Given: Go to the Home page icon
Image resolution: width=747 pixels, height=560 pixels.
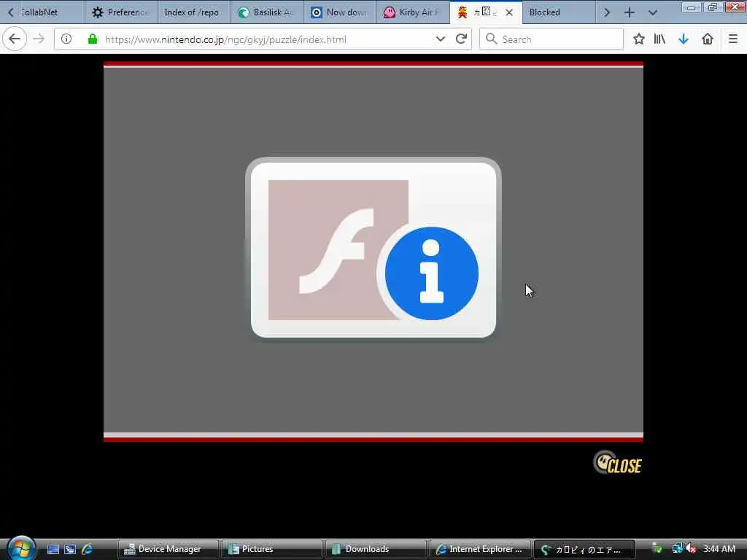Looking at the screenshot, I should click(x=708, y=39).
